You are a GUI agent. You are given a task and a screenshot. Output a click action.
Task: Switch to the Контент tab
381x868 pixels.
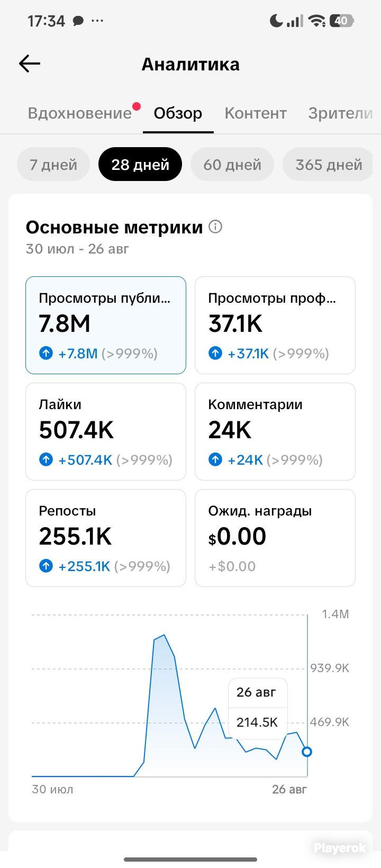click(256, 113)
